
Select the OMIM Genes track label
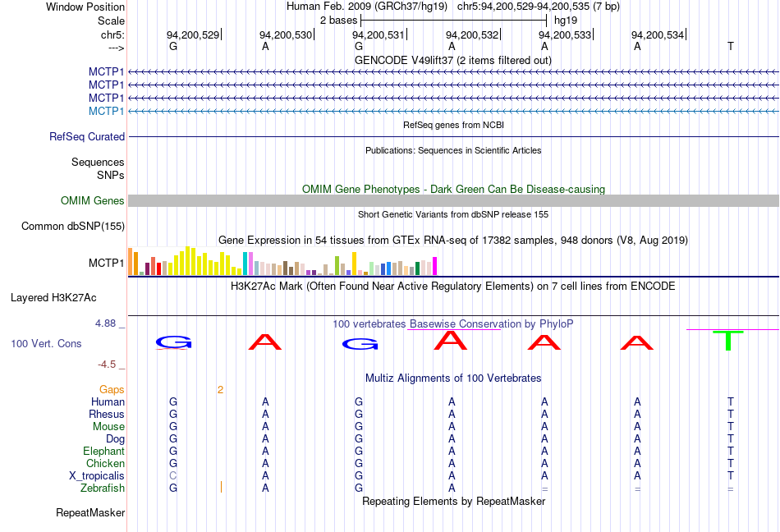(x=93, y=200)
